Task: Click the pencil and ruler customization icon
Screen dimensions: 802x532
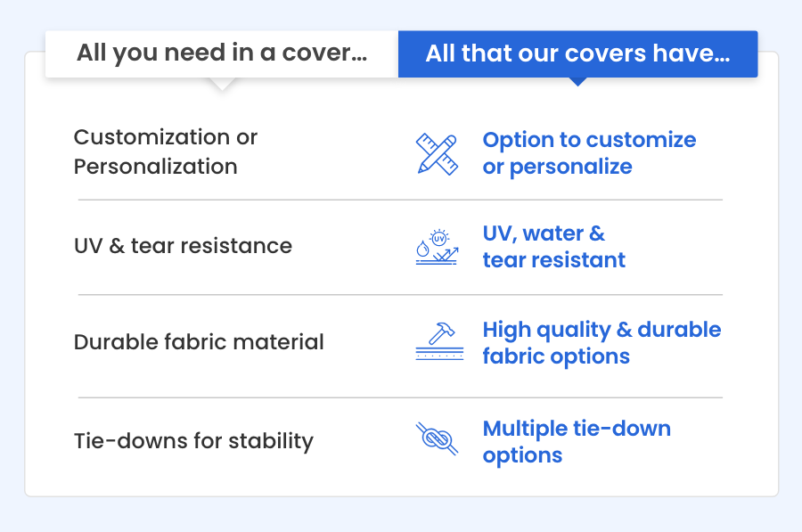Action: click(x=437, y=153)
